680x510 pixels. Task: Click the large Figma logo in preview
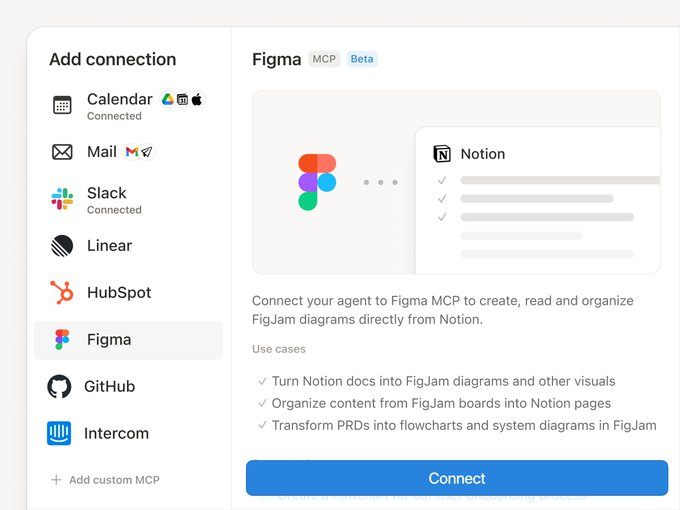tap(317, 182)
